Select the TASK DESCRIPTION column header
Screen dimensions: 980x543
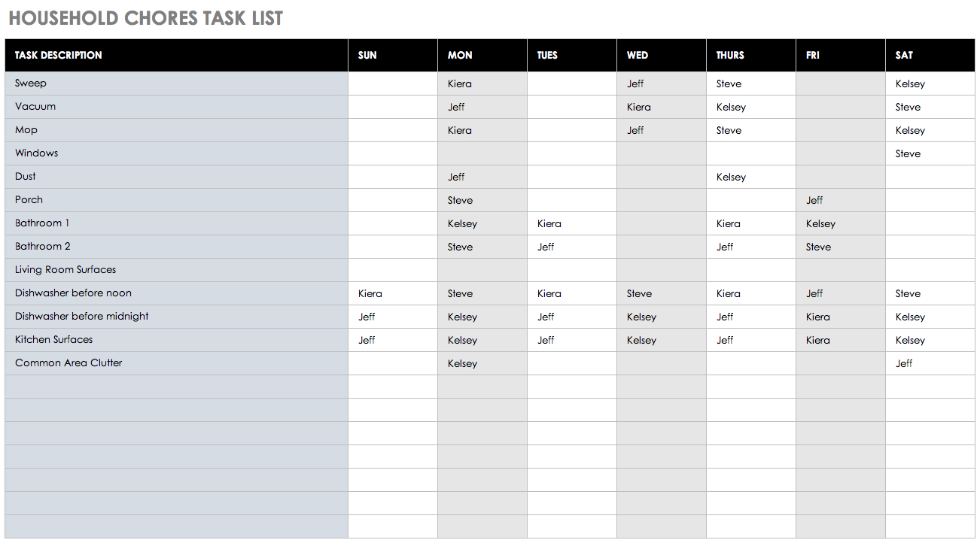point(59,55)
